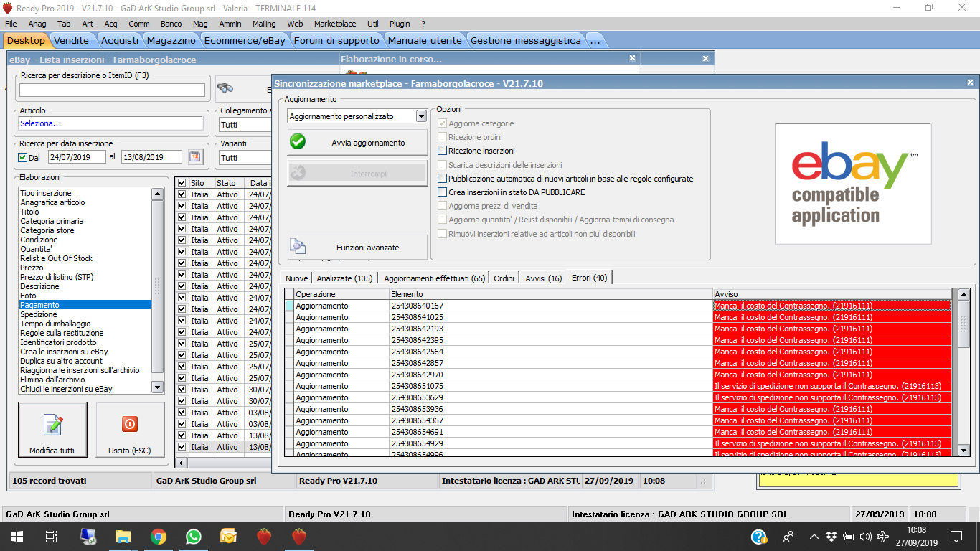Click the Avviso column header

pos(831,294)
